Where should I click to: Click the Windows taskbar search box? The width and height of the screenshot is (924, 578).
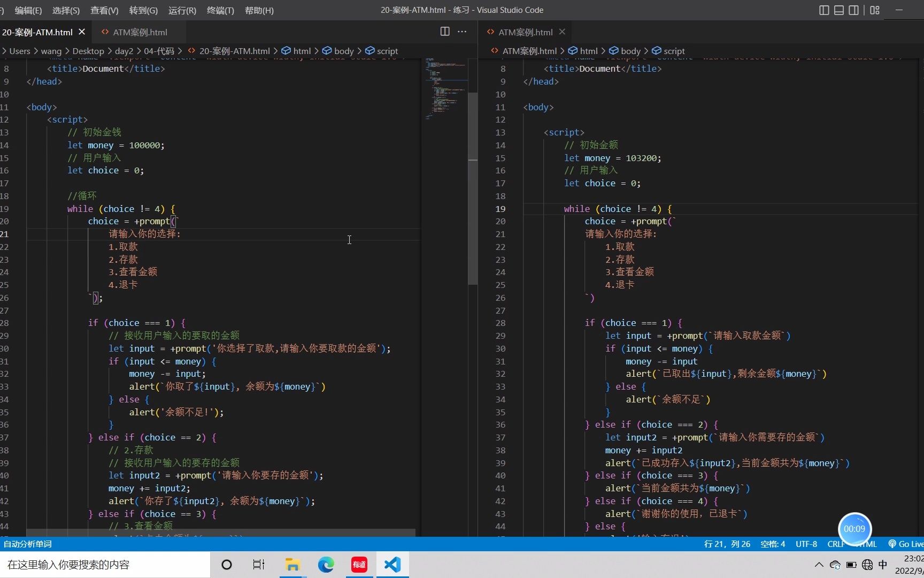pos(105,565)
